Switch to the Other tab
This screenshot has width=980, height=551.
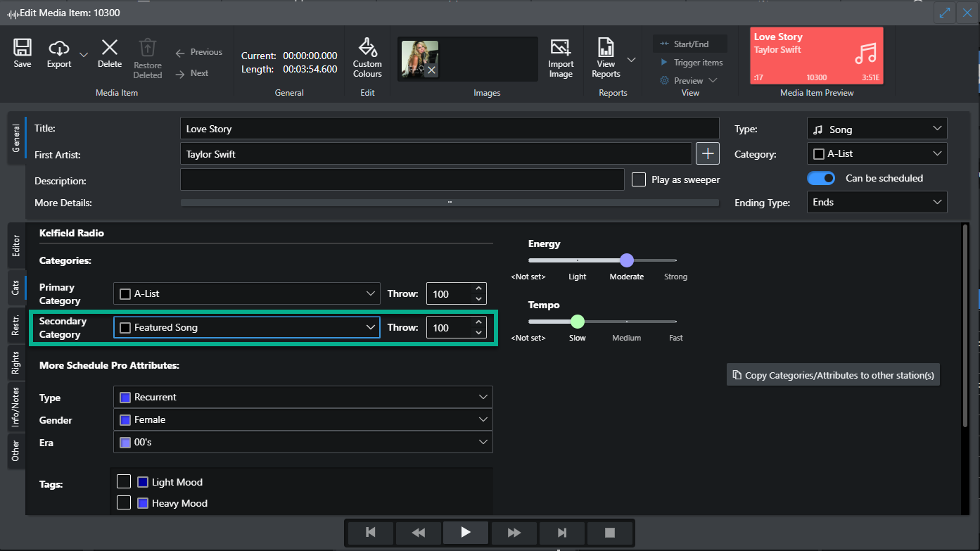click(16, 450)
